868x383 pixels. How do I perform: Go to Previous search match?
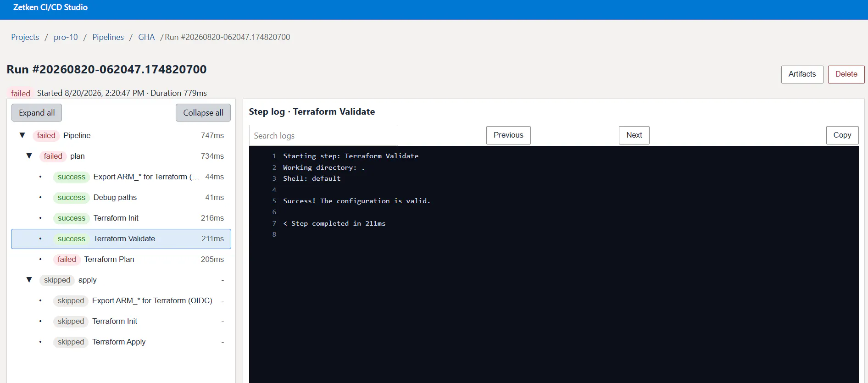(x=508, y=135)
